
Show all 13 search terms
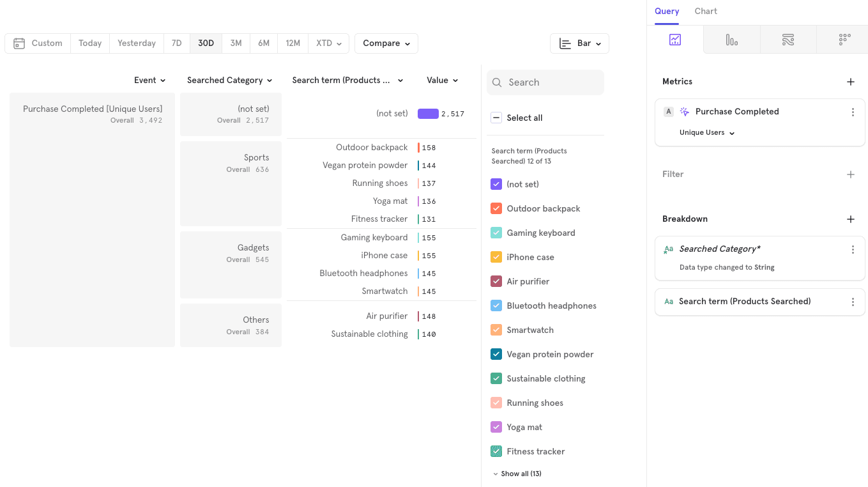(x=517, y=474)
